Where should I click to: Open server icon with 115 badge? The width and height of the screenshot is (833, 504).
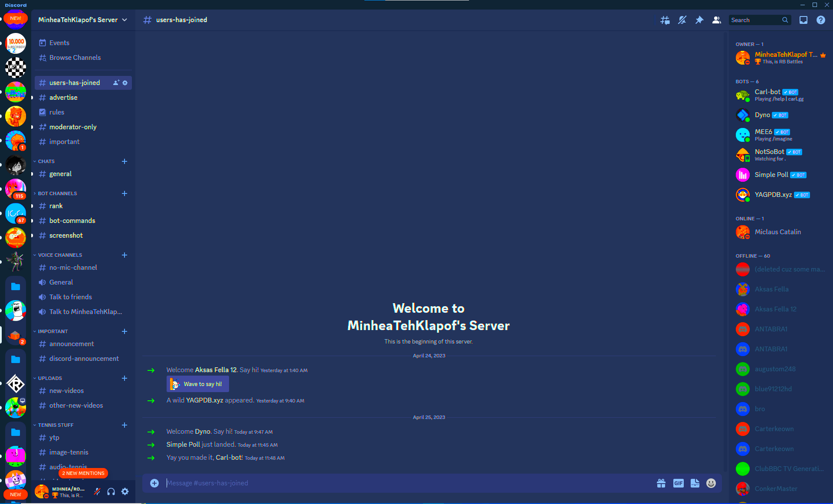pos(16,189)
